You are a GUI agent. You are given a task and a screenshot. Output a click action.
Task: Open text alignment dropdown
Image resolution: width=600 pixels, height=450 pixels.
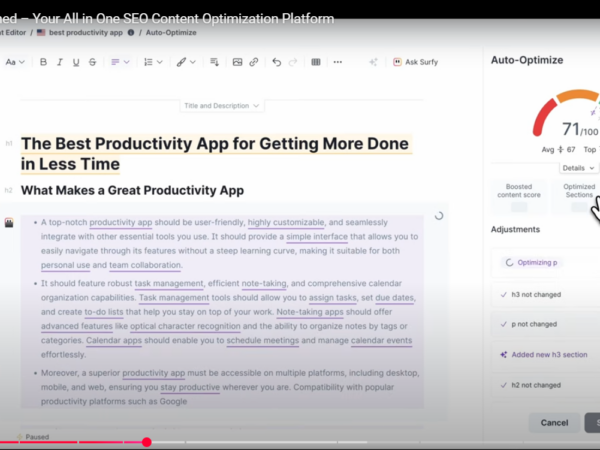(120, 62)
